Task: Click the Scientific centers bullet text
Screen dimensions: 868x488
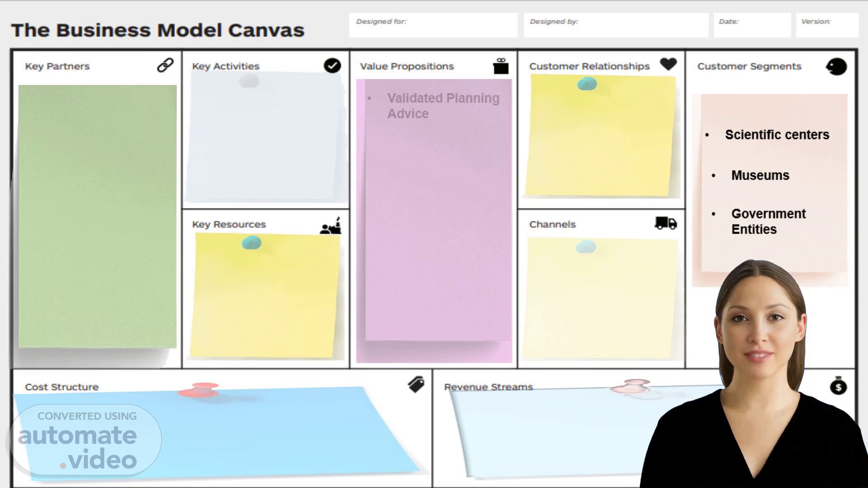Action: tap(777, 135)
